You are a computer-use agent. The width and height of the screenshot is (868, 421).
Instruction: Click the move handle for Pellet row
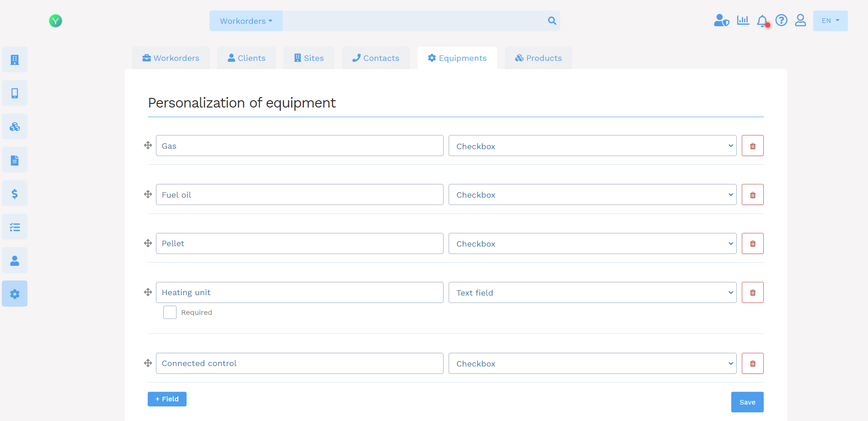[148, 243]
